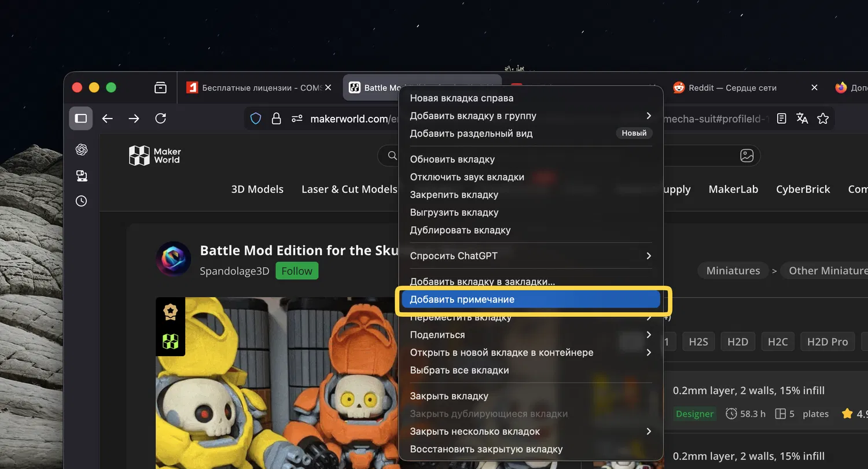The image size is (868, 469).
Task: Click the clock icon next to 58.3 h
Action: [x=731, y=413]
